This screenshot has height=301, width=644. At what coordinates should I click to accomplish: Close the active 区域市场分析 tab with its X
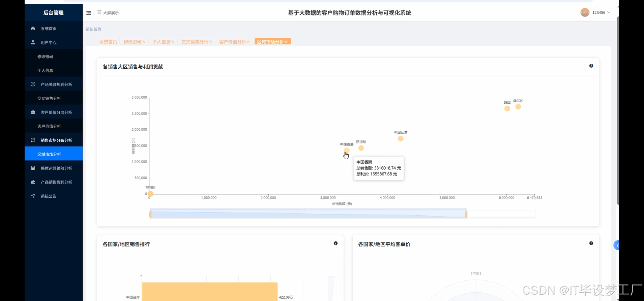click(286, 42)
